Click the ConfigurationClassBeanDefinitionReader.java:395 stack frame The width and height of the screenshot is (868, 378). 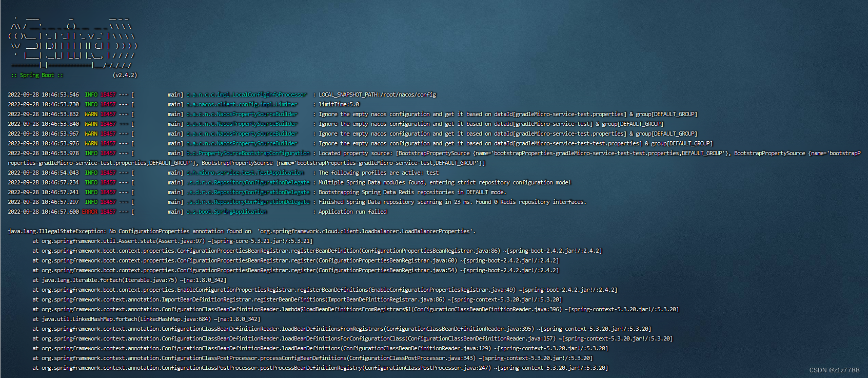(x=342, y=329)
